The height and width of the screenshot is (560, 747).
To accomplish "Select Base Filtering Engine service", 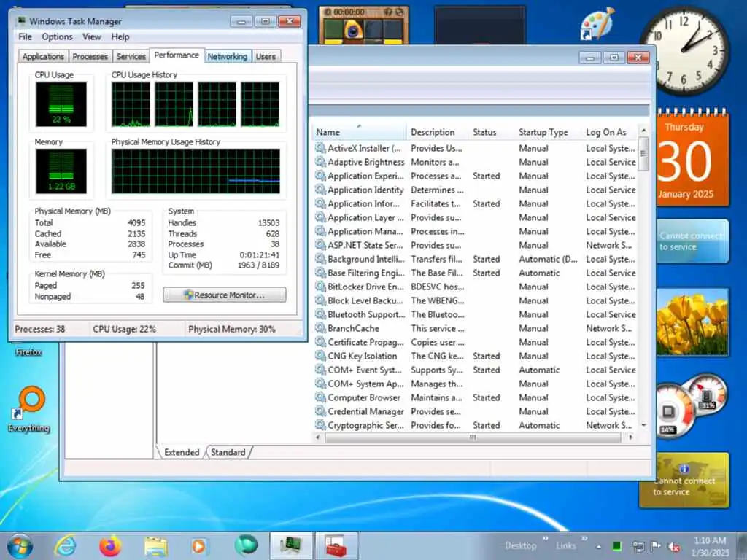I will click(476, 273).
